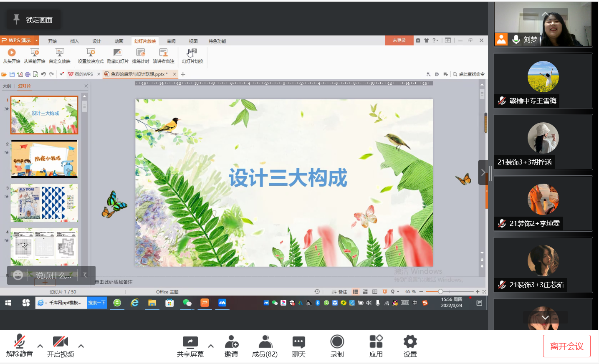Click 离开会议 to leave the meeting
The width and height of the screenshot is (599, 364).
[566, 346]
